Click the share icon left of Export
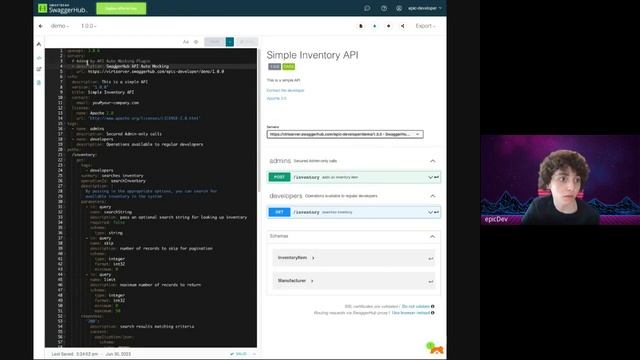The width and height of the screenshot is (640, 360). (x=402, y=26)
